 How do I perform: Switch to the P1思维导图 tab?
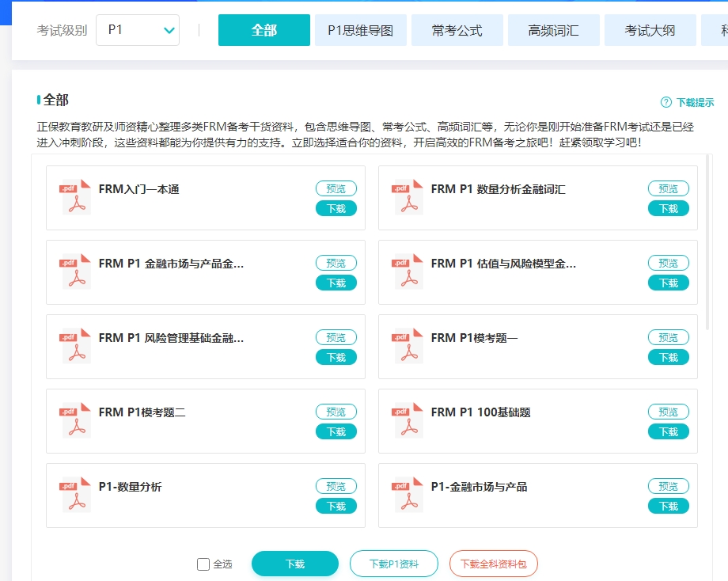tap(360, 30)
